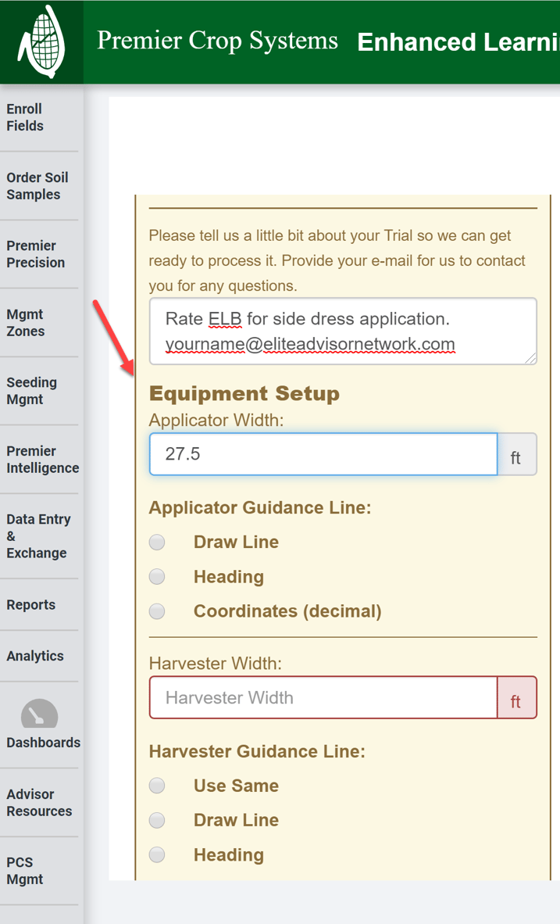
Task: Choose Coordinates (decimal) guidance line
Action: pos(157,611)
